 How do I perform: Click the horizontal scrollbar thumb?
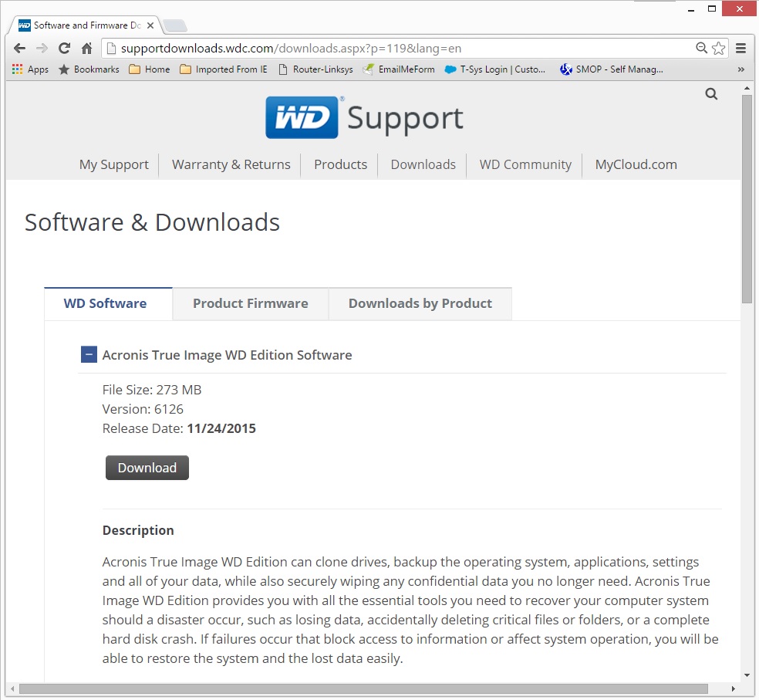point(363,688)
